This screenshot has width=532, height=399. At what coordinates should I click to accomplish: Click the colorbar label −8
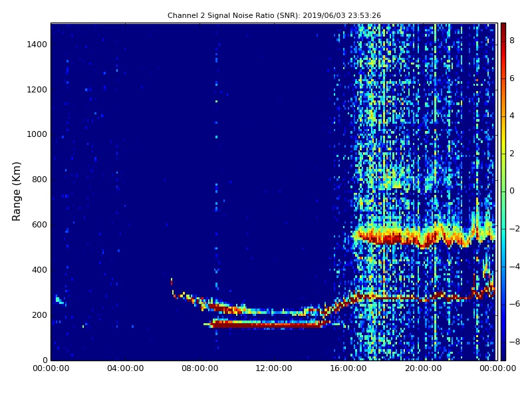point(515,342)
